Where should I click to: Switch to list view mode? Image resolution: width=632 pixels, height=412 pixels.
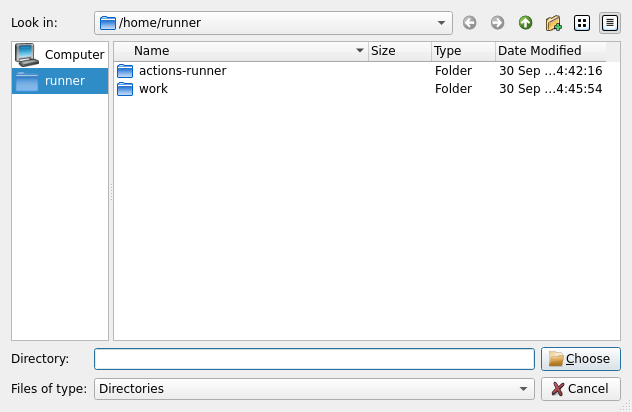(x=582, y=23)
